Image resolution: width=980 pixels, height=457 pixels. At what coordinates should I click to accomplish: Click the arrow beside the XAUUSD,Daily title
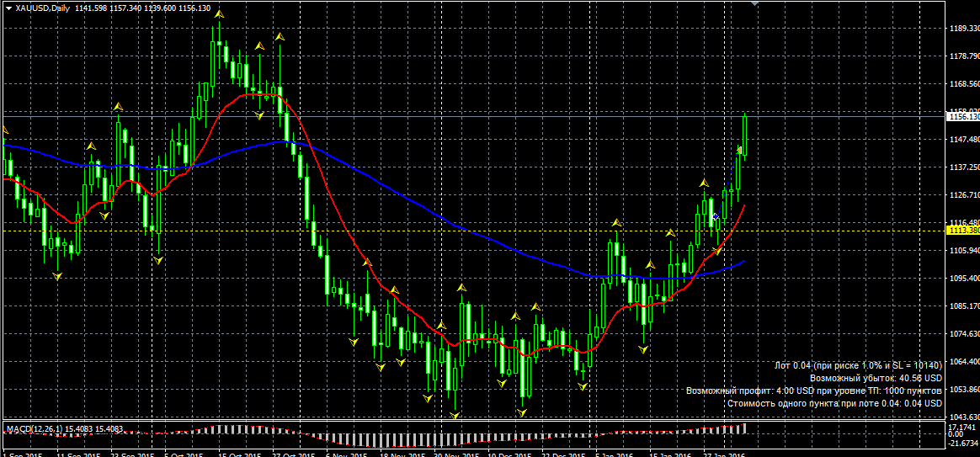pyautogui.click(x=8, y=8)
